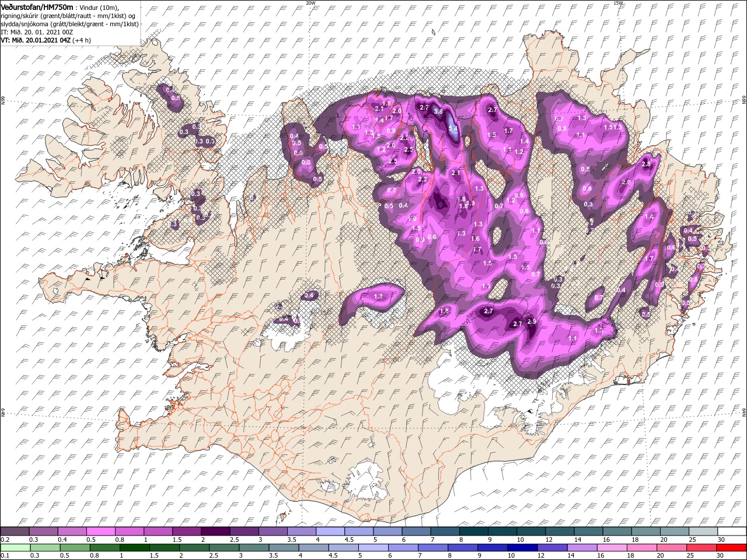The width and height of the screenshot is (747, 560).
Task: Click the 2.8 snowfall value in the east
Action: pyautogui.click(x=646, y=164)
